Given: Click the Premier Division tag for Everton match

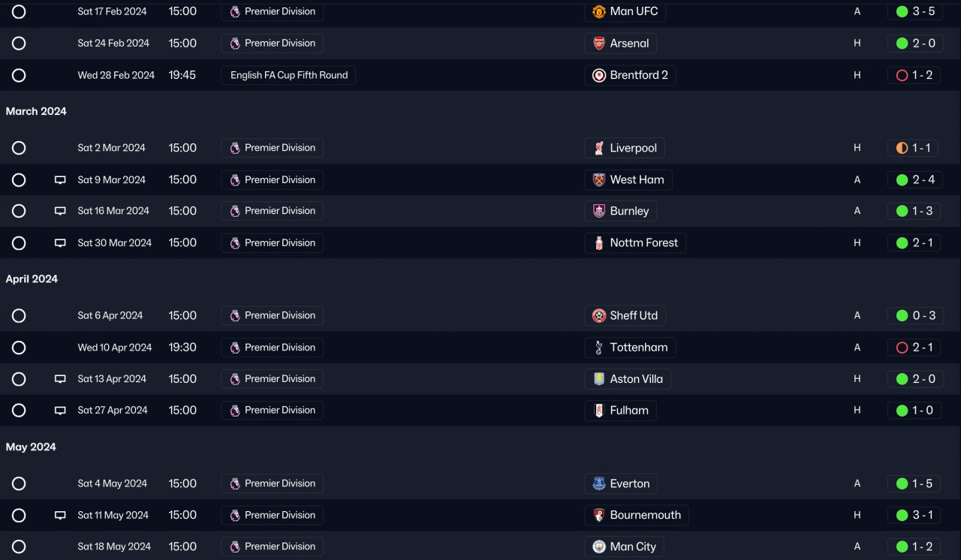Looking at the screenshot, I should pos(273,484).
